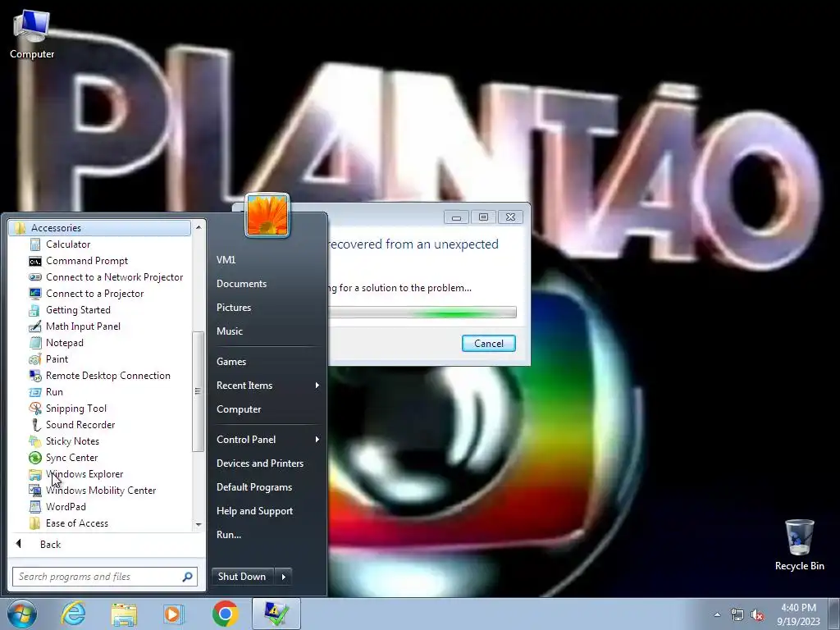Open Connect to a Network Projector
840x630 pixels.
point(114,277)
